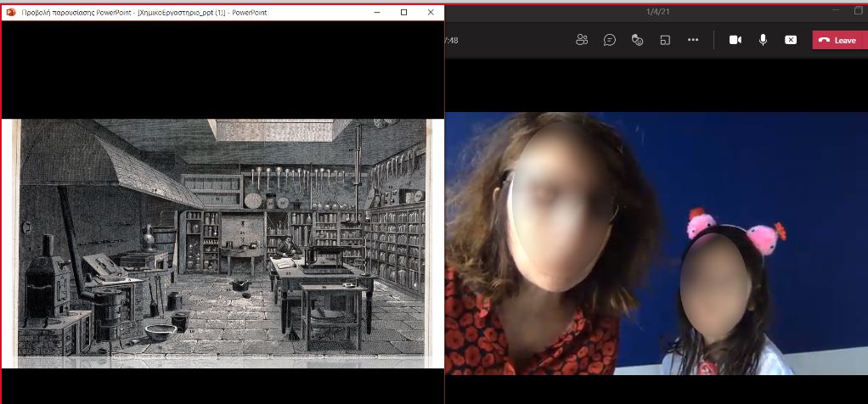
Task: Click the PowerPoint slideshow title bar text
Action: pyautogui.click(x=144, y=12)
